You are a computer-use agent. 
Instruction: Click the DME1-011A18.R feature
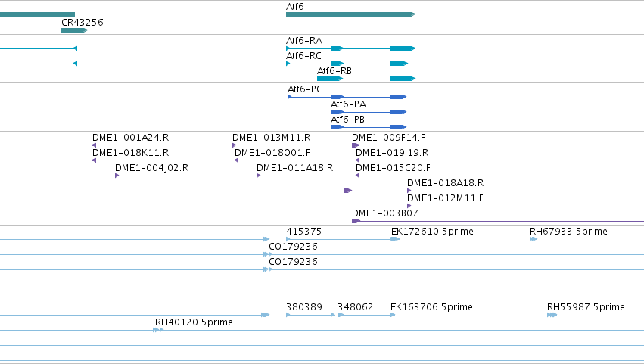point(258,176)
